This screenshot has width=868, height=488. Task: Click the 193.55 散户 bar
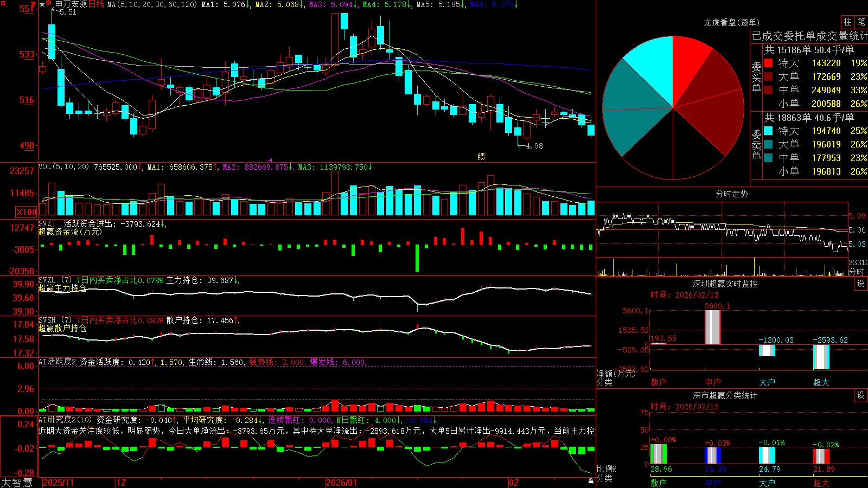pos(659,343)
